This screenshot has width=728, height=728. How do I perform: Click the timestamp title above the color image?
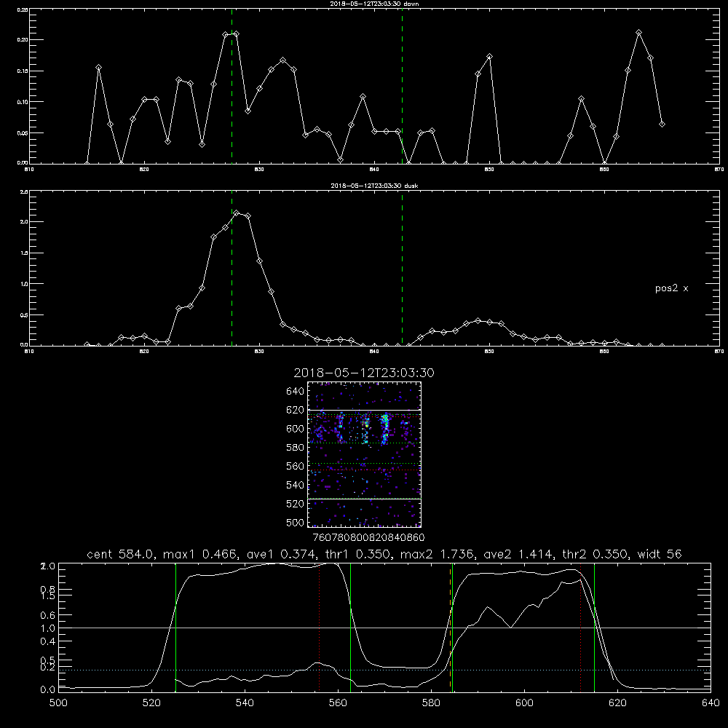tap(364, 373)
